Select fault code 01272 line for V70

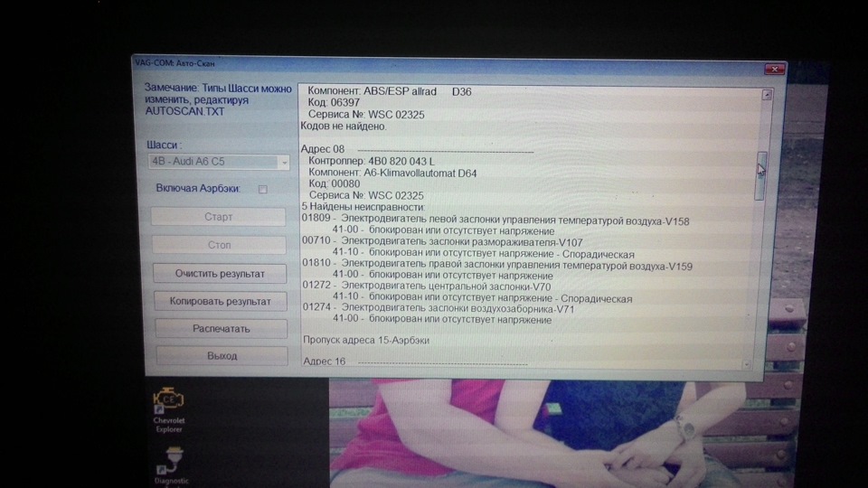click(426, 286)
